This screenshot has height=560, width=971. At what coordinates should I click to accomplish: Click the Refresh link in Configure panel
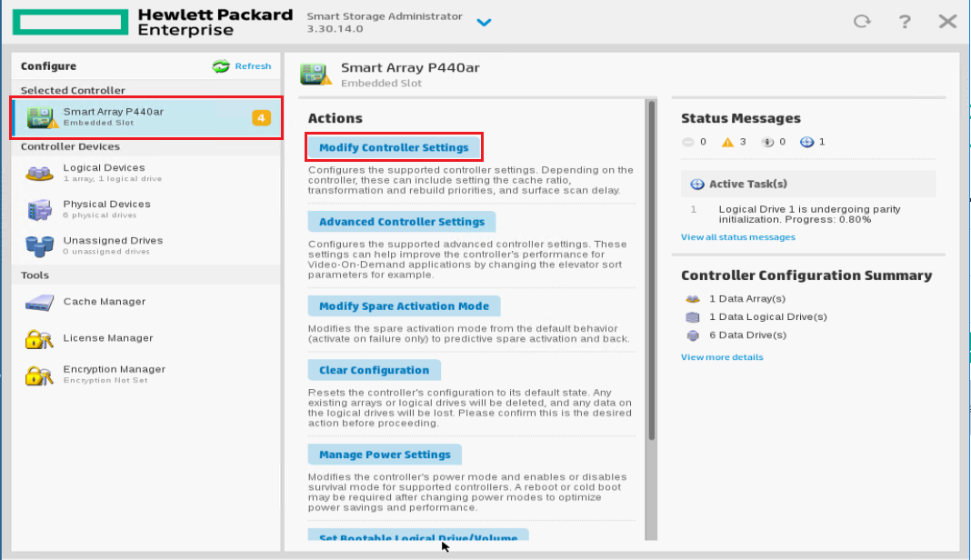coord(253,66)
